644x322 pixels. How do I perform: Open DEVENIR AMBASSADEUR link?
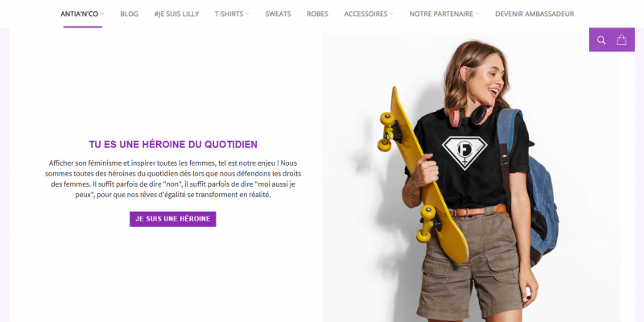pos(535,14)
